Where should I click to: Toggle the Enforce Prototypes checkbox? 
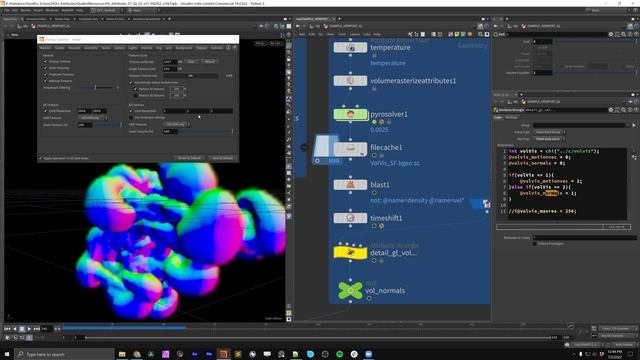[x=535, y=244]
